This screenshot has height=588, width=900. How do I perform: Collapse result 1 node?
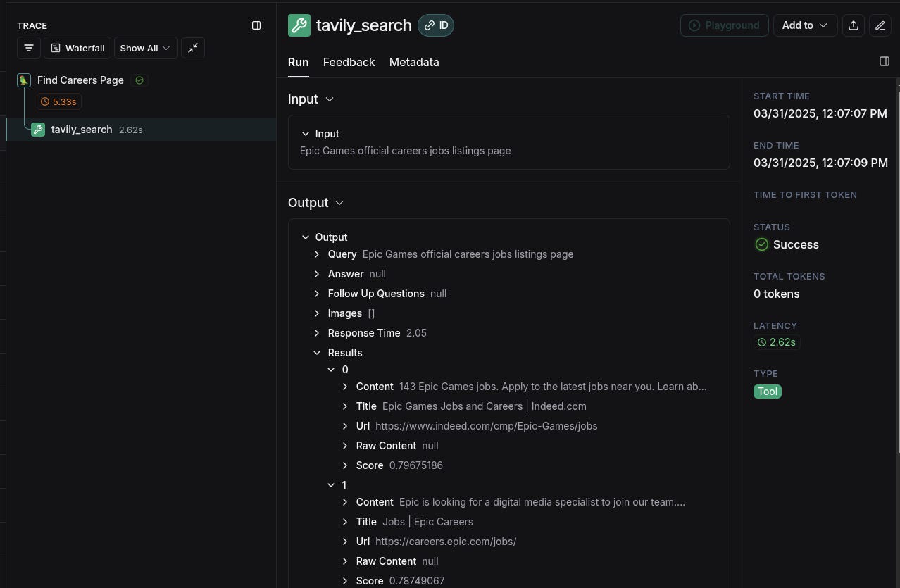pyautogui.click(x=331, y=485)
